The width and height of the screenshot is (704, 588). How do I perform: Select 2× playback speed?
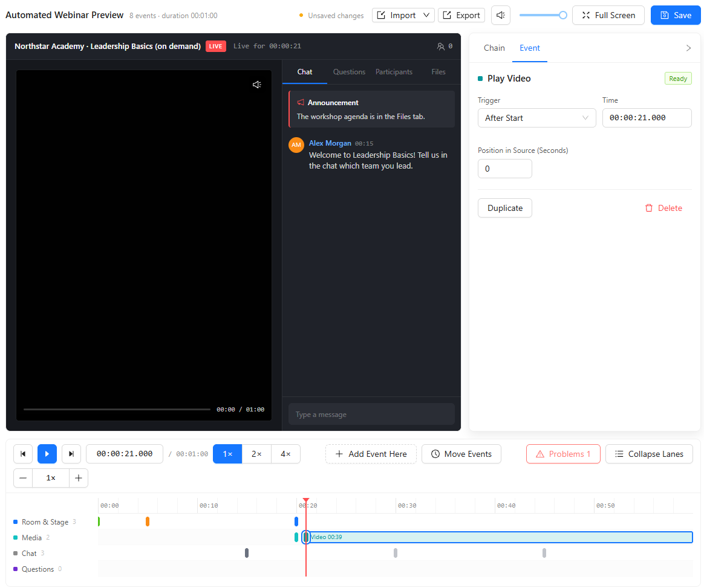[256, 454]
